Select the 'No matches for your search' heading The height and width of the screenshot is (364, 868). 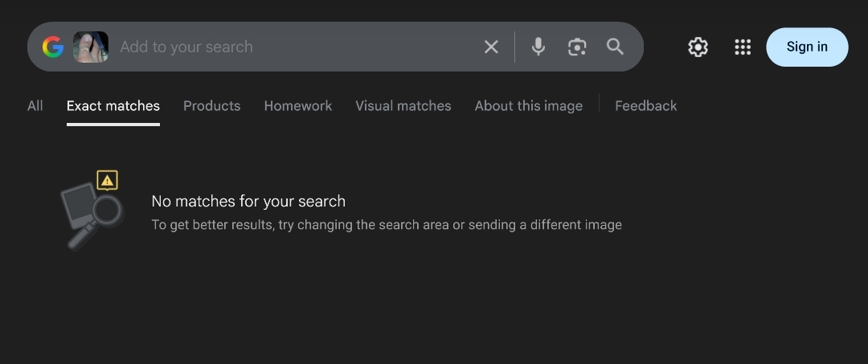(248, 202)
